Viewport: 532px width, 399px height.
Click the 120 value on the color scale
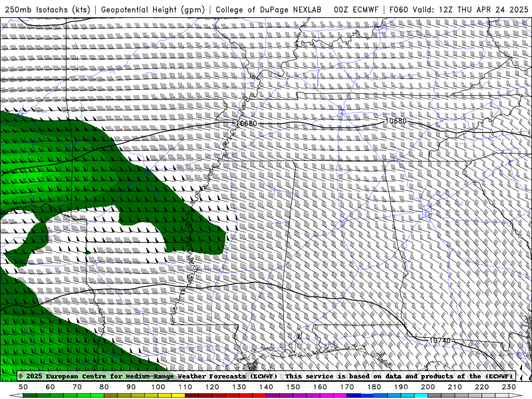click(x=212, y=387)
